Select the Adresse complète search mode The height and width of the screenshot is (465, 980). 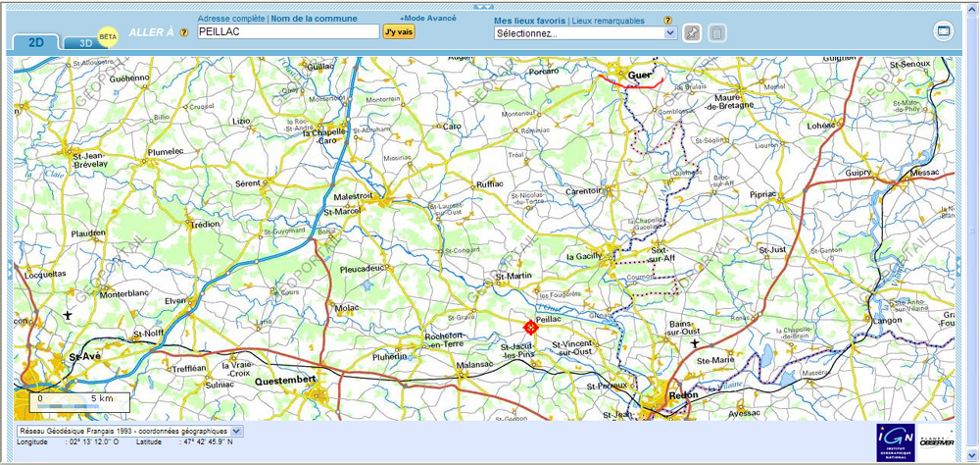231,19
